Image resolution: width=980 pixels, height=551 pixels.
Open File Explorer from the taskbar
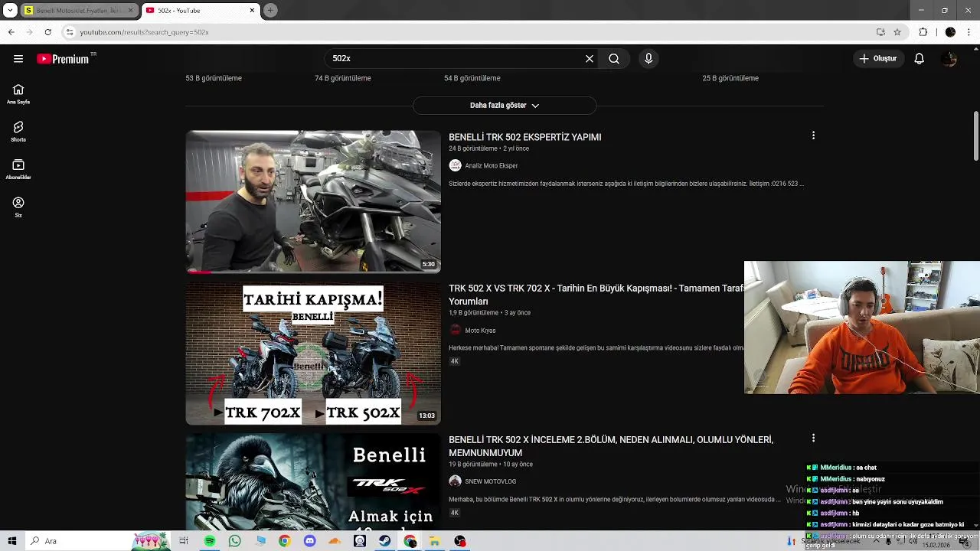[x=434, y=541]
